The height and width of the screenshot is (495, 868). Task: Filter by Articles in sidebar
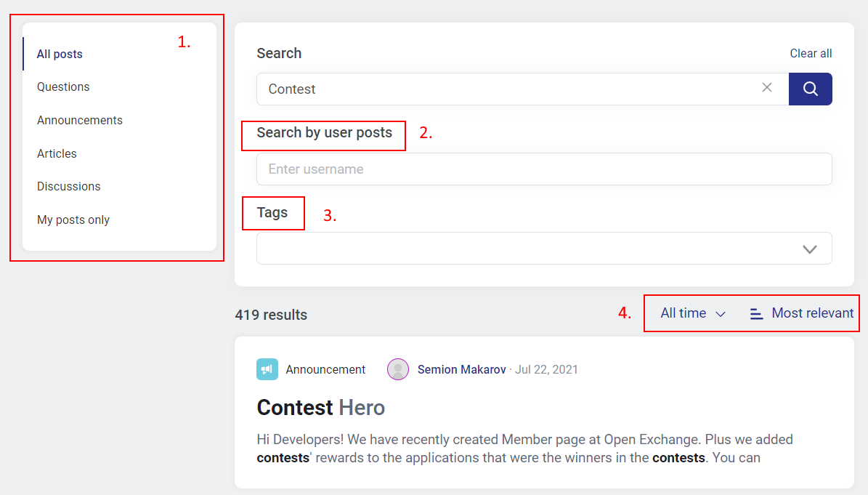click(x=57, y=153)
